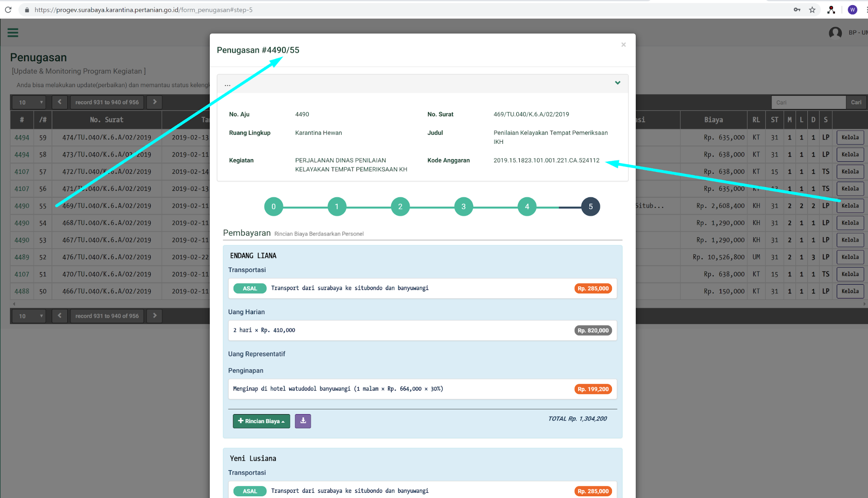Click the purple download receipt icon

pos(303,421)
